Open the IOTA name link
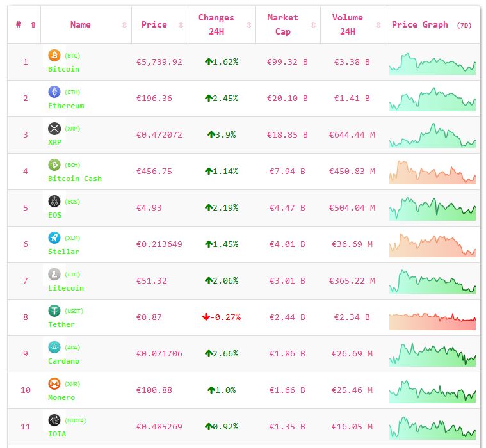The height and width of the screenshot is (448, 486). click(x=57, y=434)
